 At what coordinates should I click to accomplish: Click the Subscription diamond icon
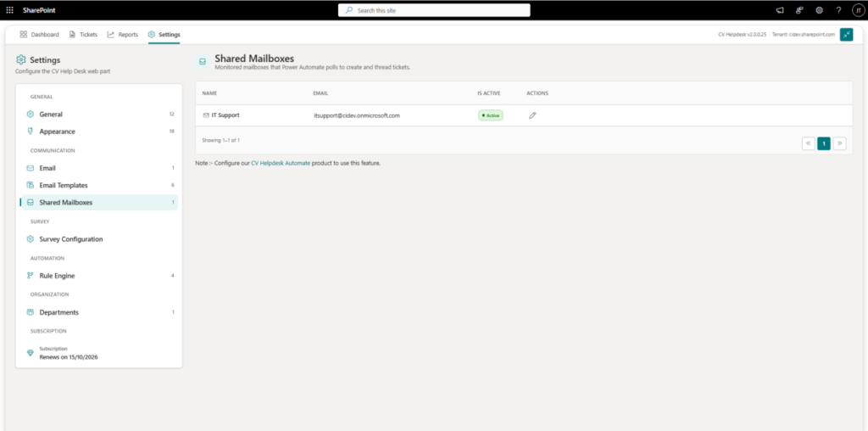coord(31,353)
